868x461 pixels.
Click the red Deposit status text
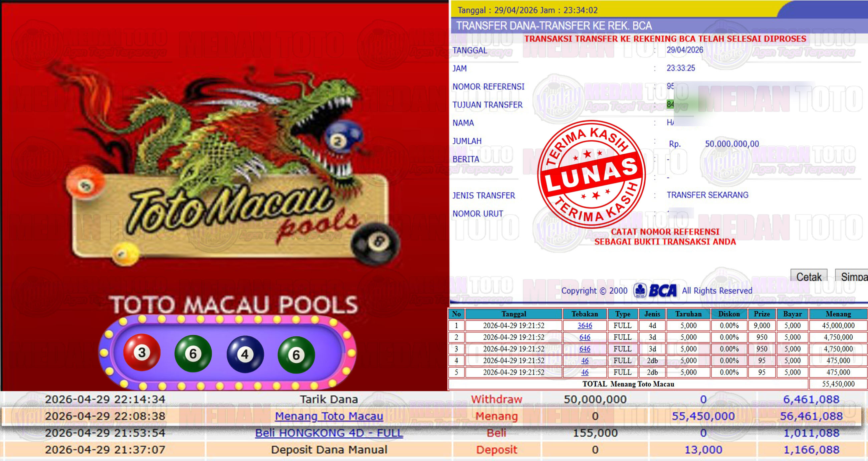point(496,450)
